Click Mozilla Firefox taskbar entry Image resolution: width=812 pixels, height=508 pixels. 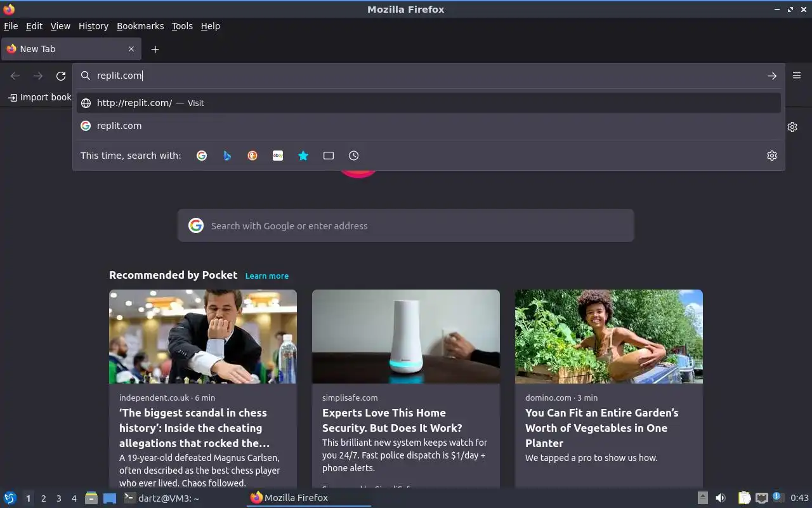pyautogui.click(x=308, y=498)
